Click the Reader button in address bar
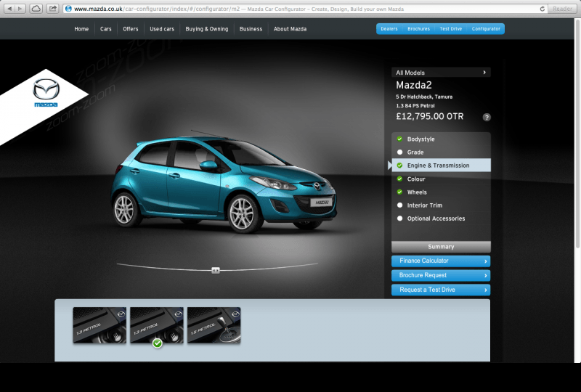Screen dimensions: 581x392 click(x=562, y=9)
